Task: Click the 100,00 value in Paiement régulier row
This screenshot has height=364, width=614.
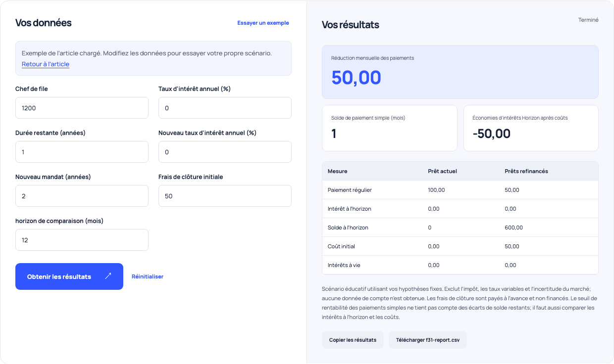Action: 436,190
